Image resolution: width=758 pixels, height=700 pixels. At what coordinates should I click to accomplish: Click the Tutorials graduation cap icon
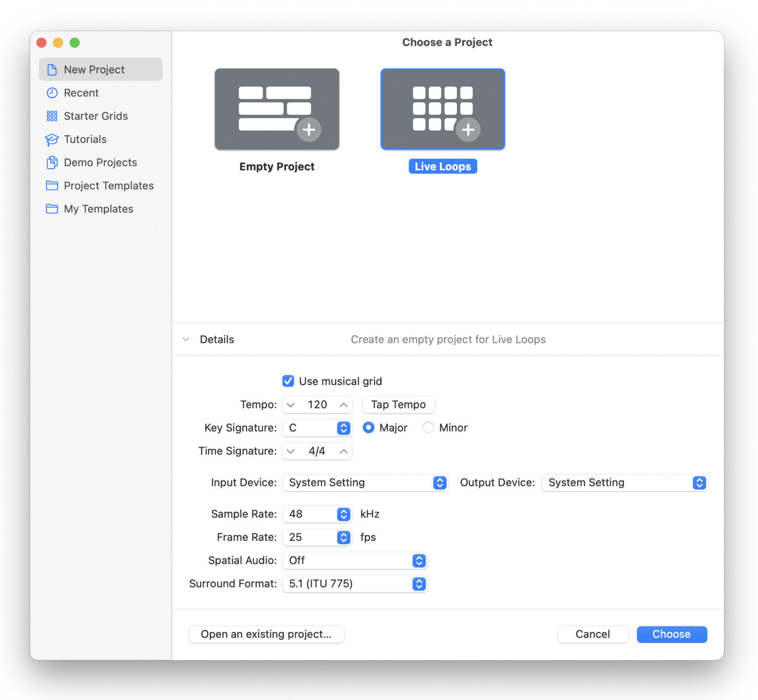52,140
